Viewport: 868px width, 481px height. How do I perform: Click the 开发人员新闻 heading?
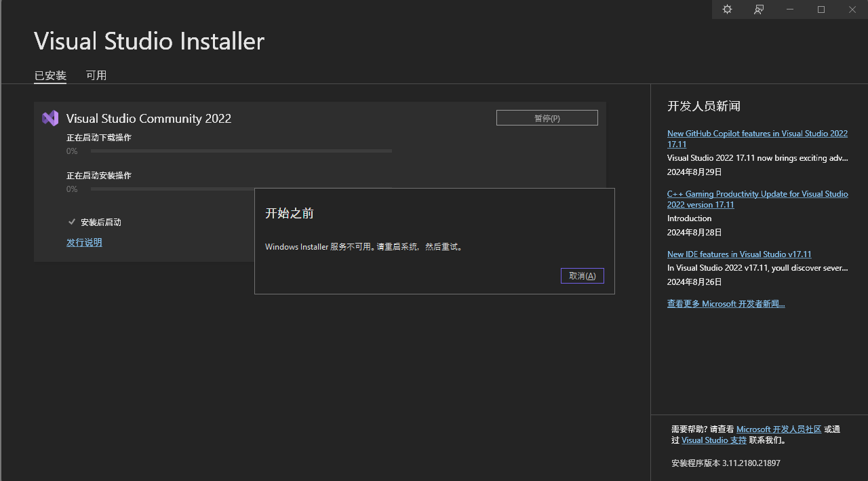pyautogui.click(x=704, y=106)
